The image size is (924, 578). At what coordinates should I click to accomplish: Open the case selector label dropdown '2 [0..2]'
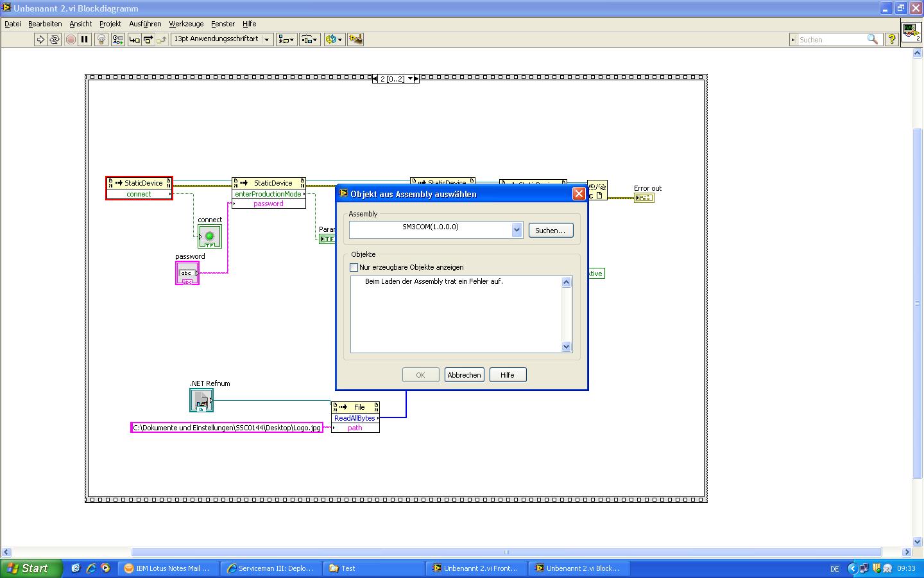pyautogui.click(x=410, y=79)
